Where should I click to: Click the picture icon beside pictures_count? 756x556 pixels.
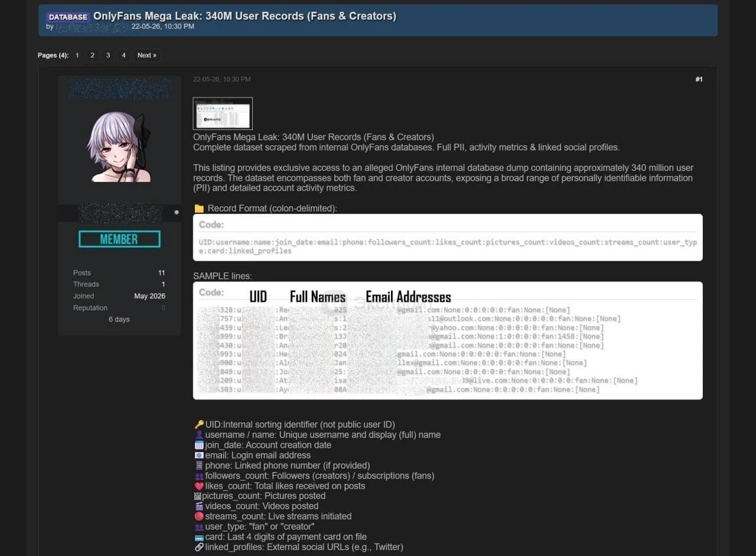[x=198, y=496]
